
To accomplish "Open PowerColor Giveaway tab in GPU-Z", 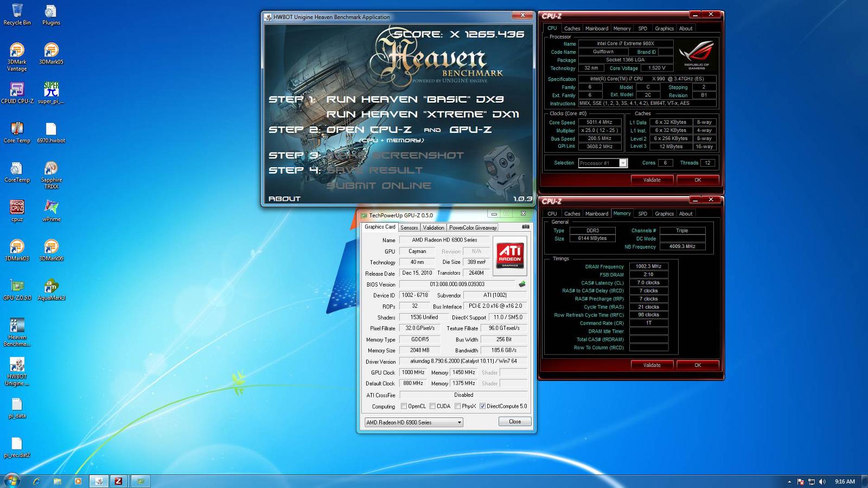I will (x=473, y=227).
